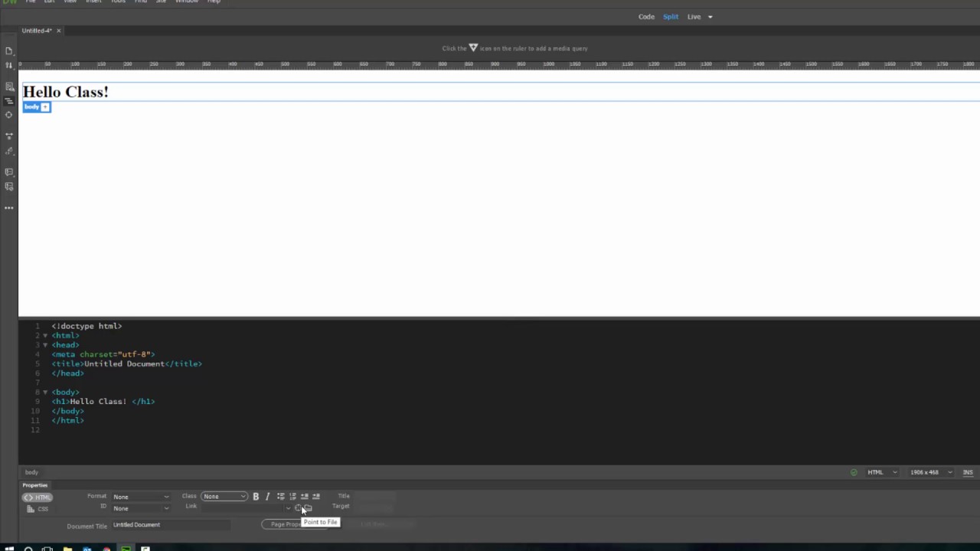Click the meta charset="utf-8" code line
980x551 pixels.
(103, 354)
